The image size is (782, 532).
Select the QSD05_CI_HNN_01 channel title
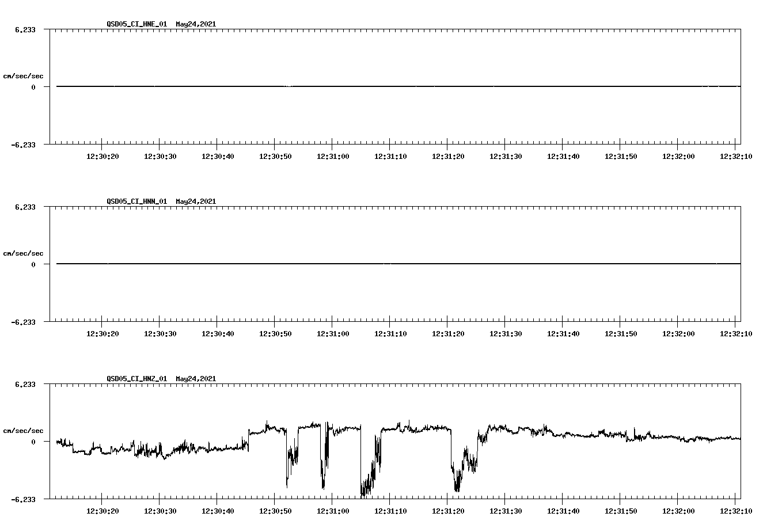pyautogui.click(x=136, y=202)
